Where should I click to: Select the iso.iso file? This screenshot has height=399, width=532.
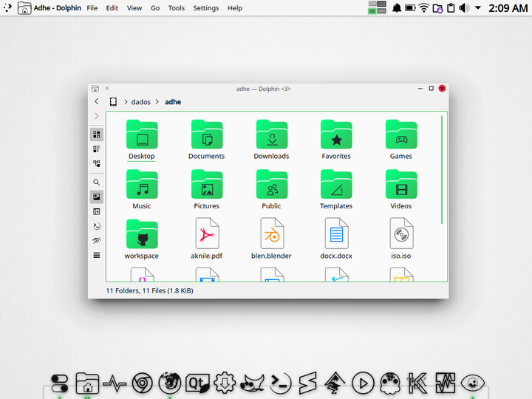pyautogui.click(x=401, y=239)
